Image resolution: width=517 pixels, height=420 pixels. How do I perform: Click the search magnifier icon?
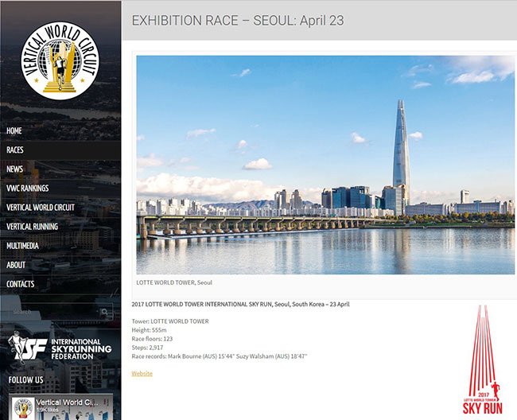106,312
